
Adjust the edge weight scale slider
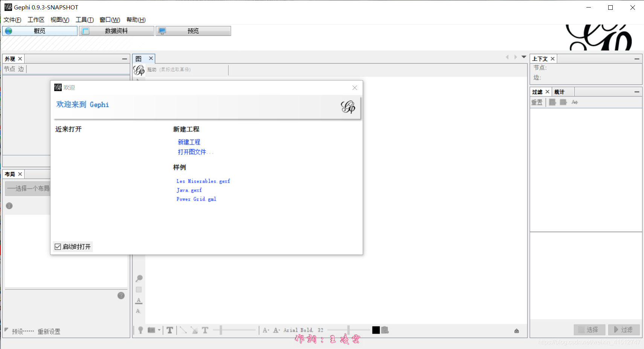[x=235, y=330]
